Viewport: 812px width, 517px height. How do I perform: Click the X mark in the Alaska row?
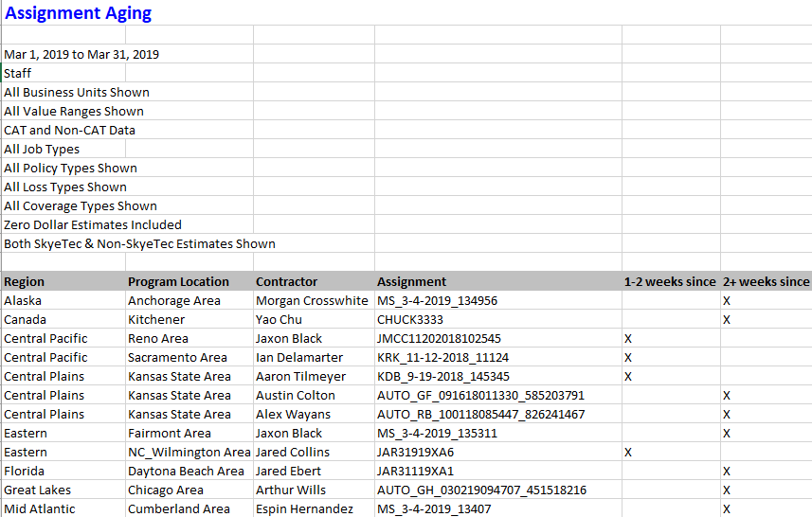[x=727, y=300]
